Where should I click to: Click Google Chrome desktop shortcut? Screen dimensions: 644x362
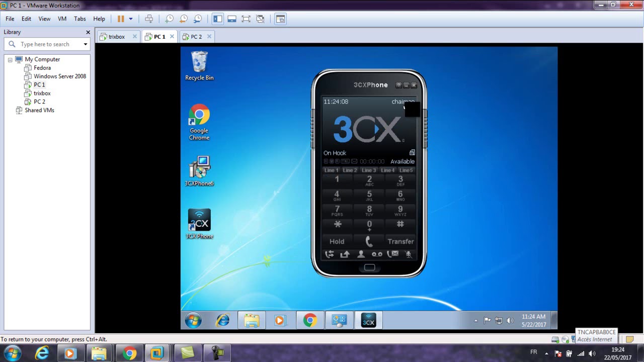199,122
